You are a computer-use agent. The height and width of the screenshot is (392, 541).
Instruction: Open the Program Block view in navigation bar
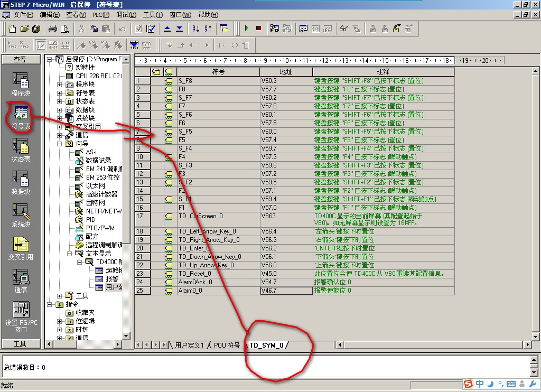pyautogui.click(x=21, y=81)
